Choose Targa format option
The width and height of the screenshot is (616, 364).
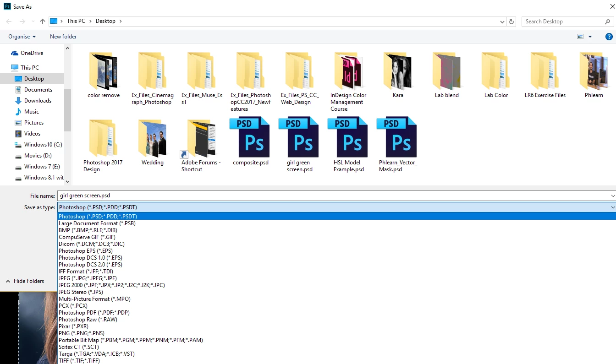(97, 354)
